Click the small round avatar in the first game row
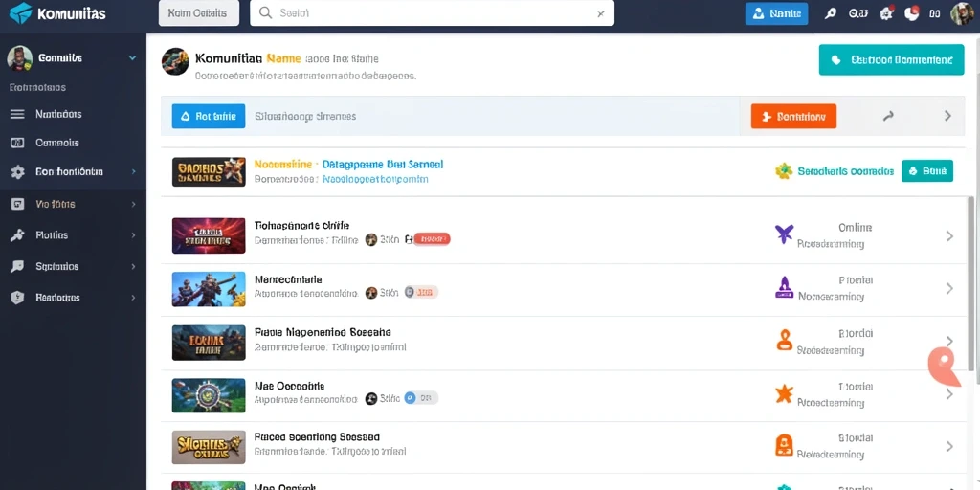The width and height of the screenshot is (980, 490). 370,239
